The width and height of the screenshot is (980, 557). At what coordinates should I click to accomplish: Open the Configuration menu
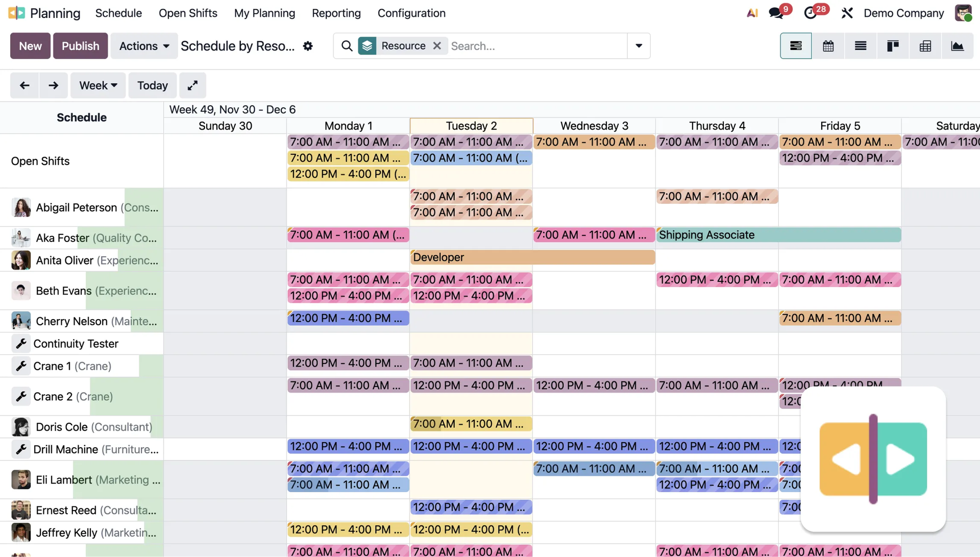click(x=411, y=13)
